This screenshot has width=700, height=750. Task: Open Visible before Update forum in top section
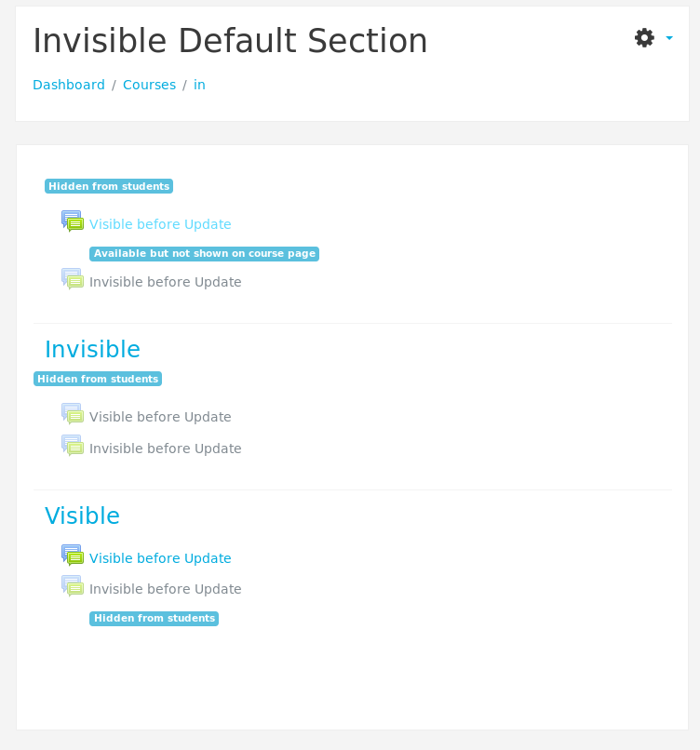point(160,224)
